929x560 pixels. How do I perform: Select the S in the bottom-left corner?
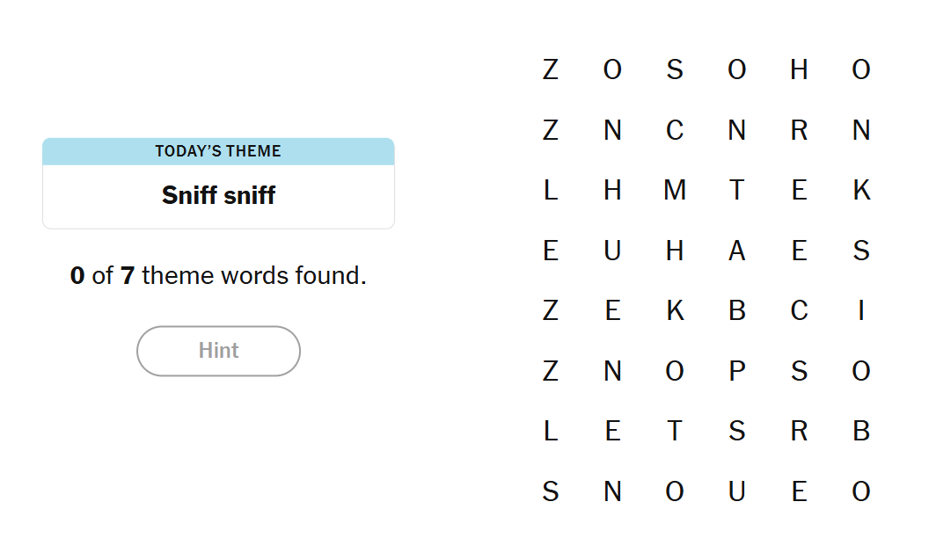click(551, 491)
